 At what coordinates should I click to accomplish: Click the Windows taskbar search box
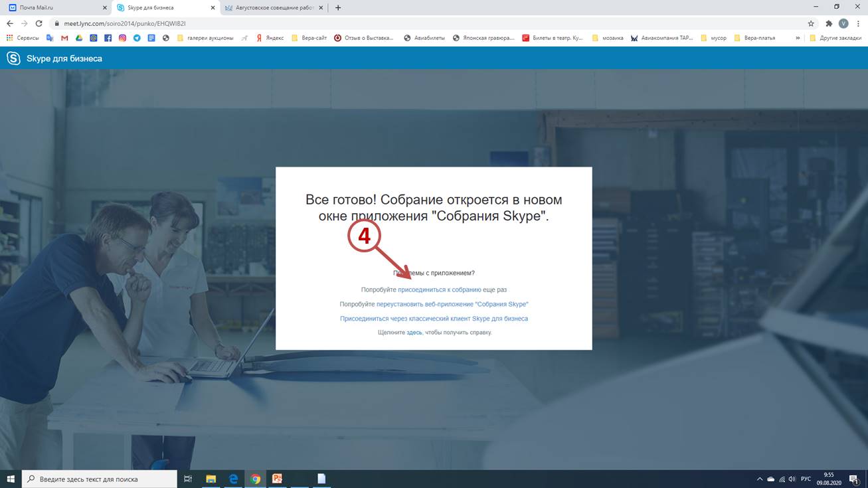(100, 479)
